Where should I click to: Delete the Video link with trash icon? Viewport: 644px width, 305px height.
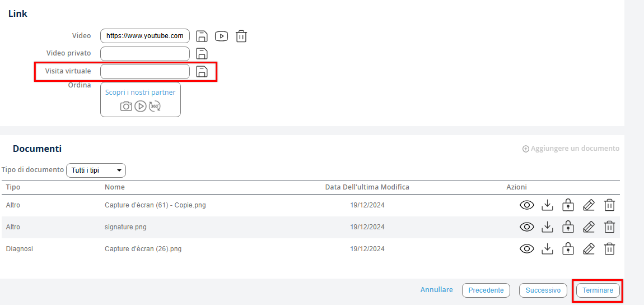(241, 36)
